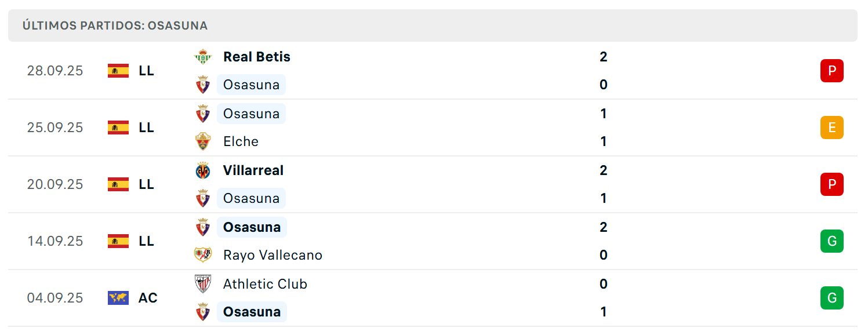This screenshot has height=335, width=868.
Task: Click the green G badge for Athletic Club match
Action: (832, 298)
